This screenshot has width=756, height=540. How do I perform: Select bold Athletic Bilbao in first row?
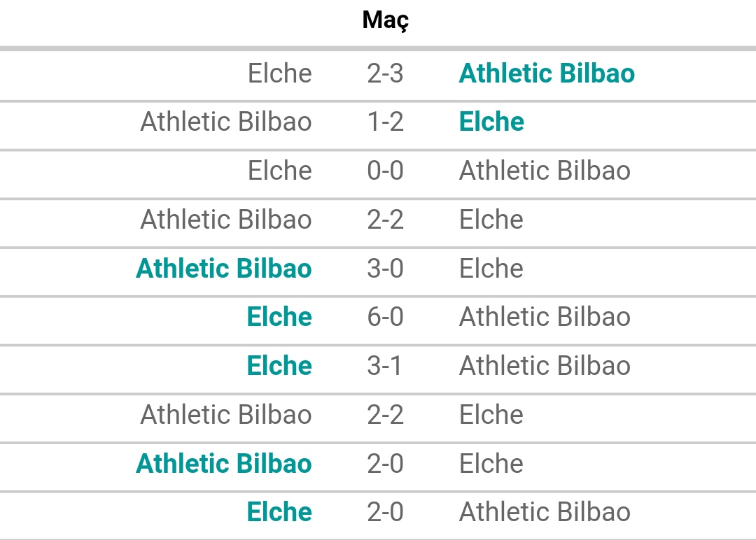pos(547,73)
